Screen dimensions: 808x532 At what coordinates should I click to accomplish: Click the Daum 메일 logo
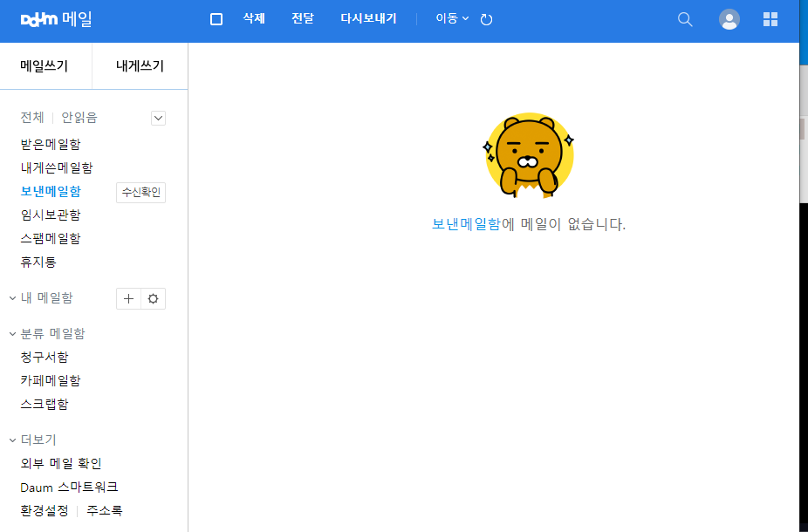click(56, 19)
